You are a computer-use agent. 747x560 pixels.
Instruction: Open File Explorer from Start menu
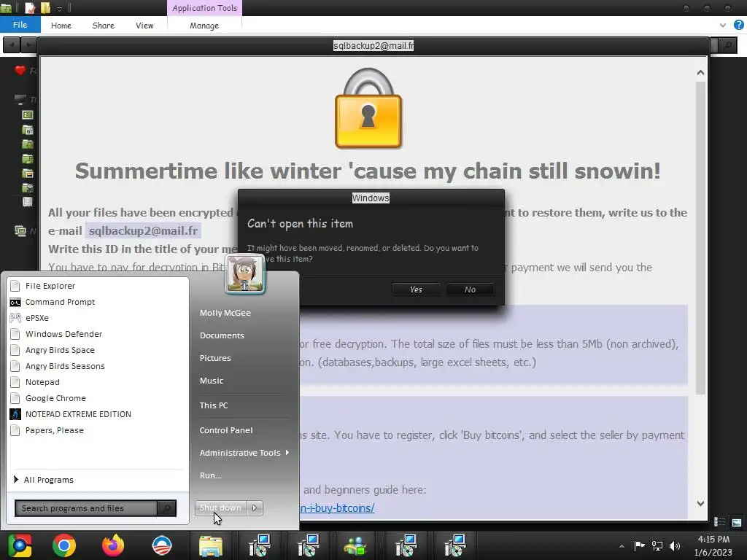[50, 286]
